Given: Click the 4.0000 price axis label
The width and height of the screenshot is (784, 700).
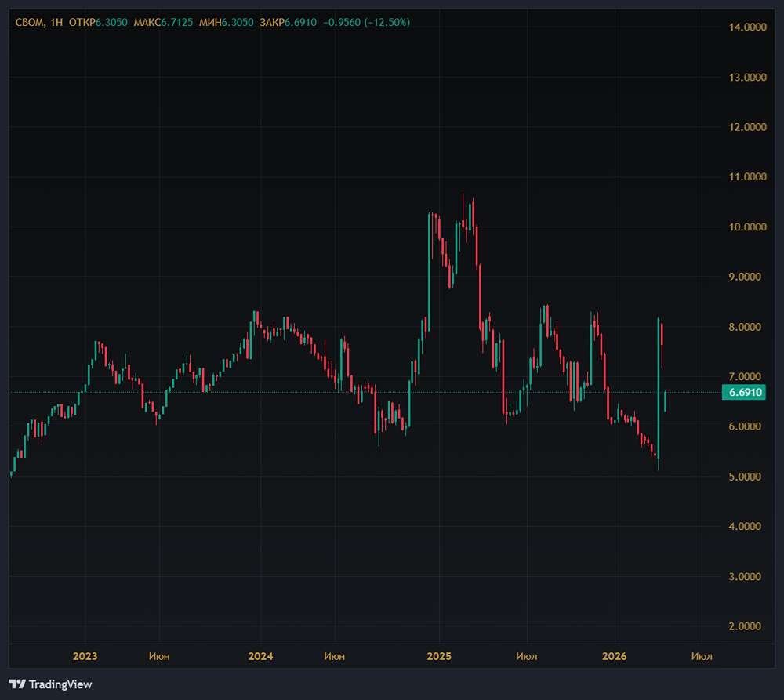Looking at the screenshot, I should tap(745, 526).
